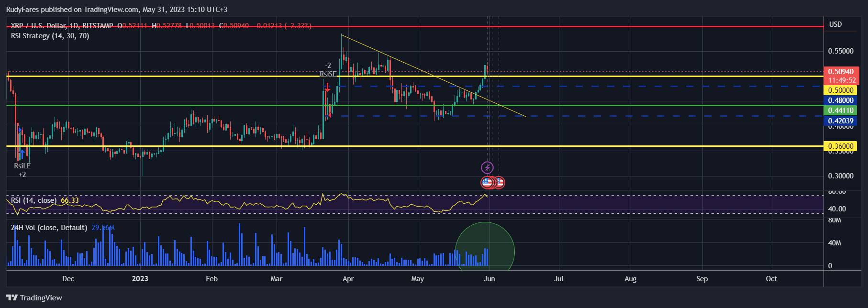The height and width of the screenshot is (308, 868).
Task: Click the red current price label 0.50940
Action: [x=841, y=72]
